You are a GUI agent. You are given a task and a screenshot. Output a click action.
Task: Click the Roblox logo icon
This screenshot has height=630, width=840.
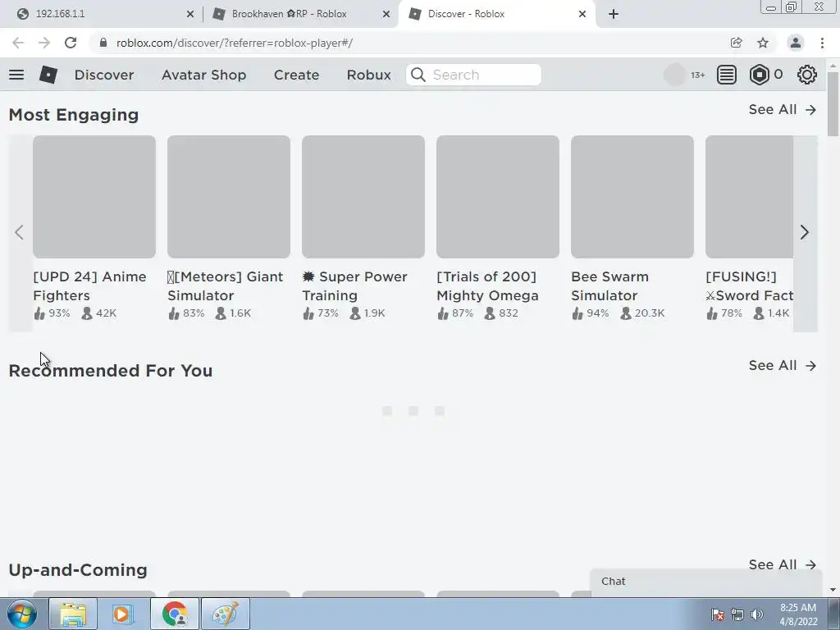tap(48, 75)
